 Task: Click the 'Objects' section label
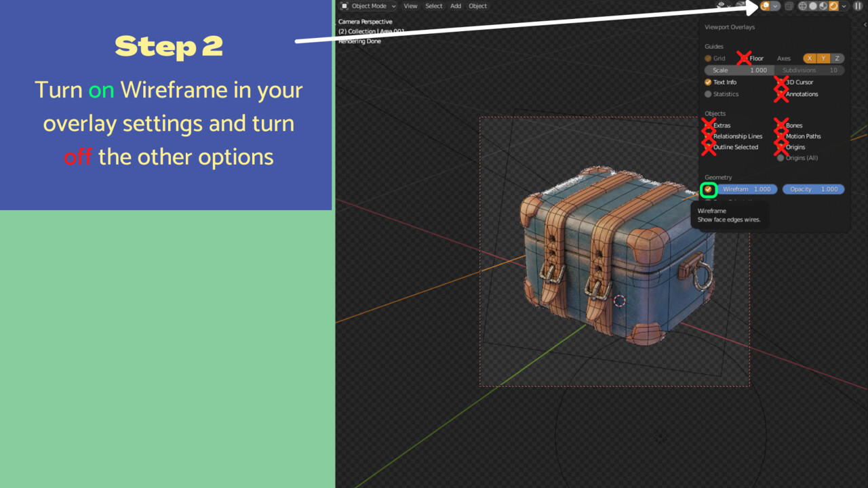(x=715, y=114)
